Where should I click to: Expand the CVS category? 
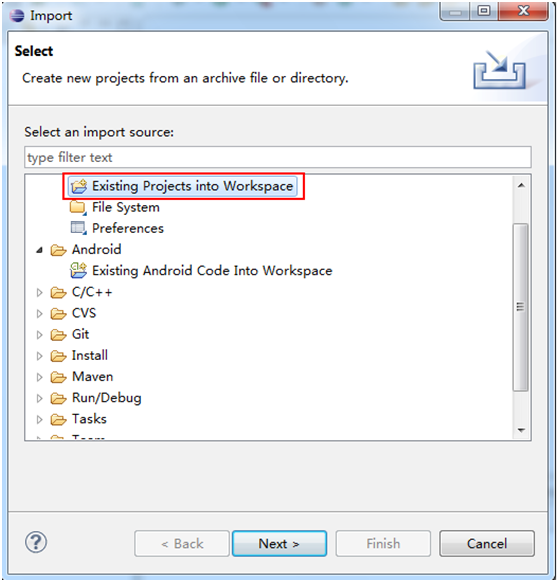pos(39,314)
